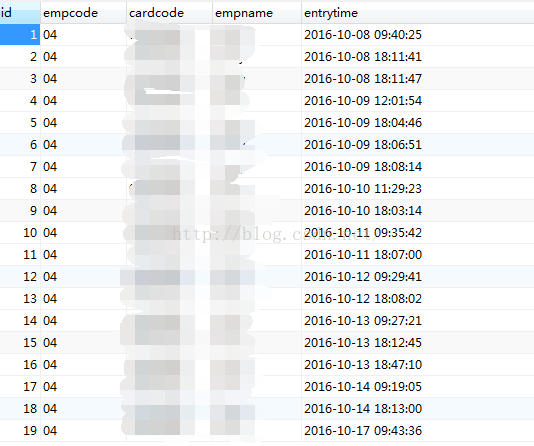Image resolution: width=534 pixels, height=446 pixels.
Task: Select empcode 04 in row 1
Action: pos(50,34)
